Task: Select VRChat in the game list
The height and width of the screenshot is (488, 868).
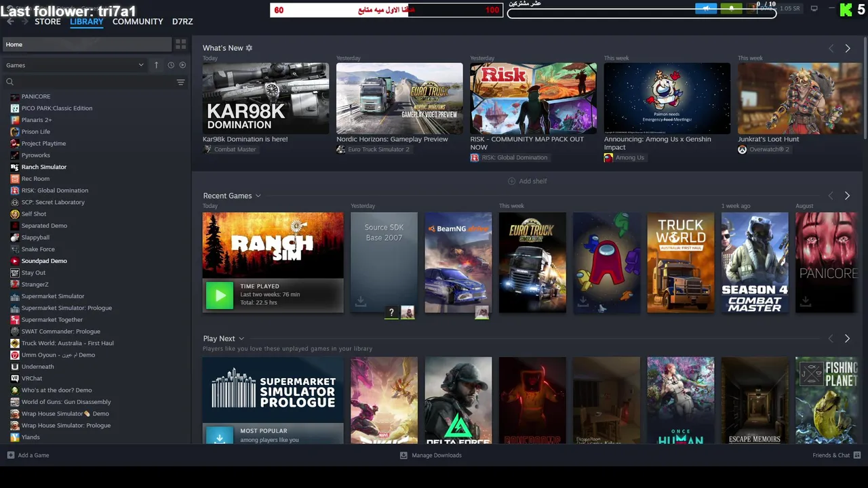Action: pyautogui.click(x=31, y=378)
